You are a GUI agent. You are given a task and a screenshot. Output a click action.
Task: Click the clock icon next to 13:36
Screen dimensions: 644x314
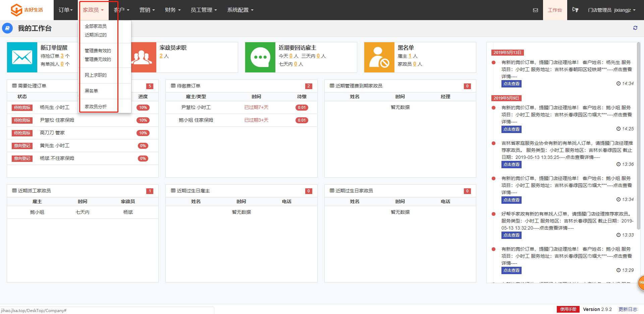click(x=619, y=164)
